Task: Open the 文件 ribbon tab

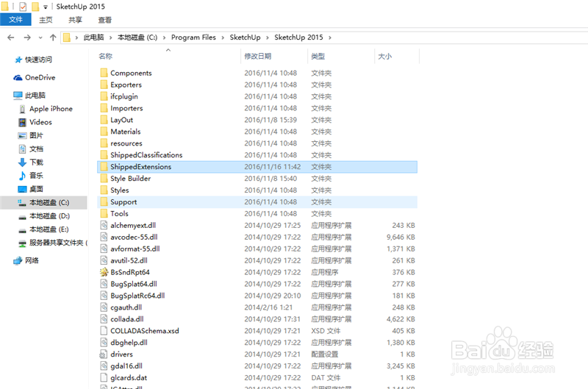Action: tap(15, 20)
